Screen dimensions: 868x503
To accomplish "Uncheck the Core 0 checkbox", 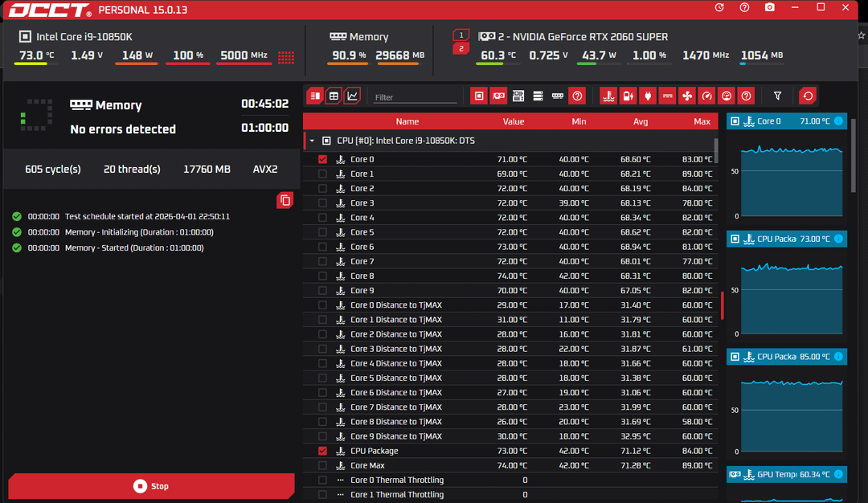I will [x=323, y=159].
